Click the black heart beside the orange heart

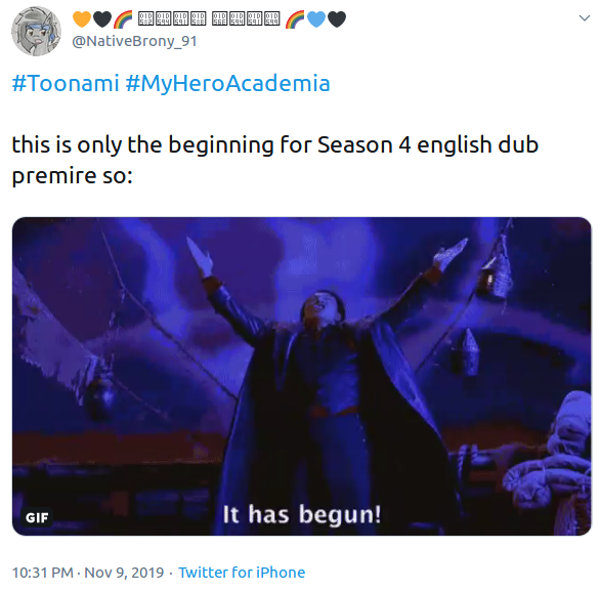click(102, 19)
